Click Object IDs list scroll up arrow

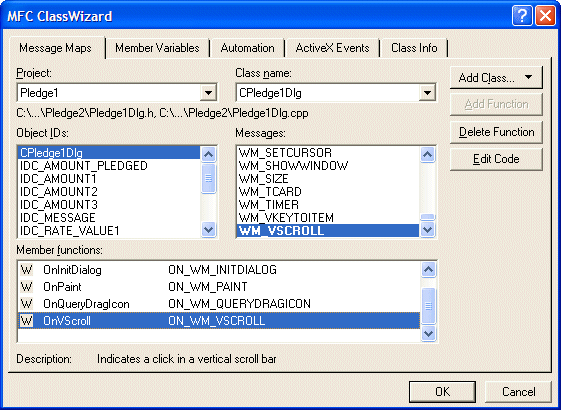tap(208, 154)
